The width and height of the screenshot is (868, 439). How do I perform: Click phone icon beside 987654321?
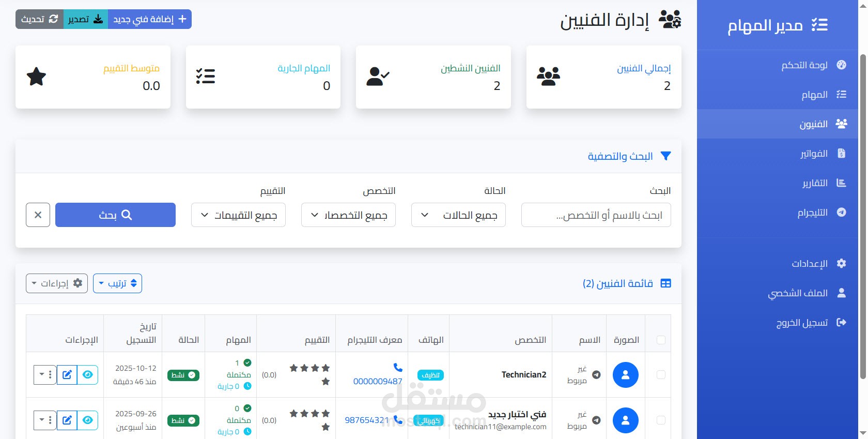(x=398, y=419)
